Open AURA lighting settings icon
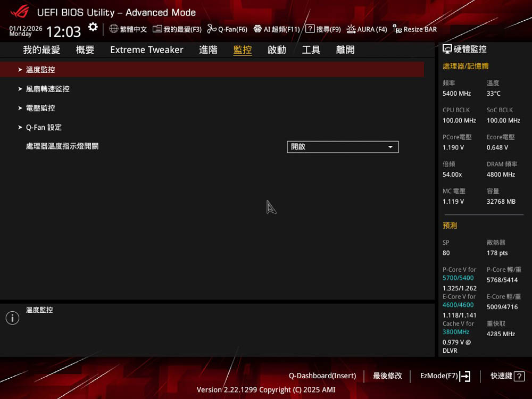 pos(351,29)
